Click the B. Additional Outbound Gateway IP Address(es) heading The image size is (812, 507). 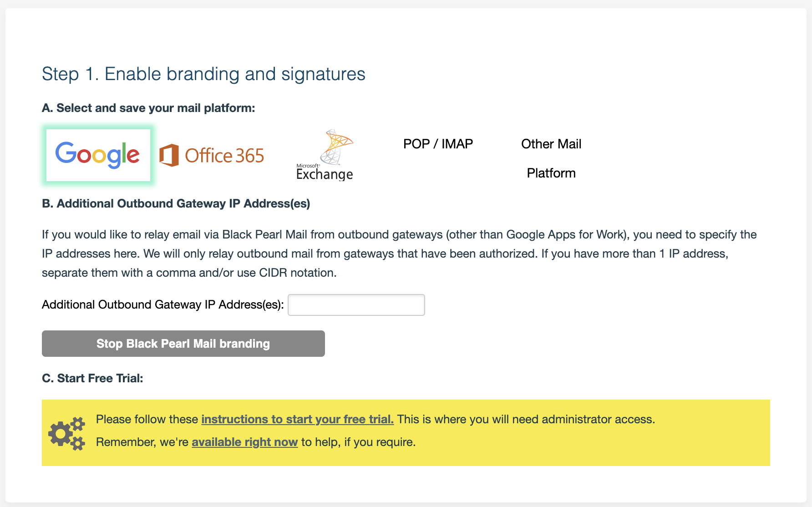click(176, 203)
